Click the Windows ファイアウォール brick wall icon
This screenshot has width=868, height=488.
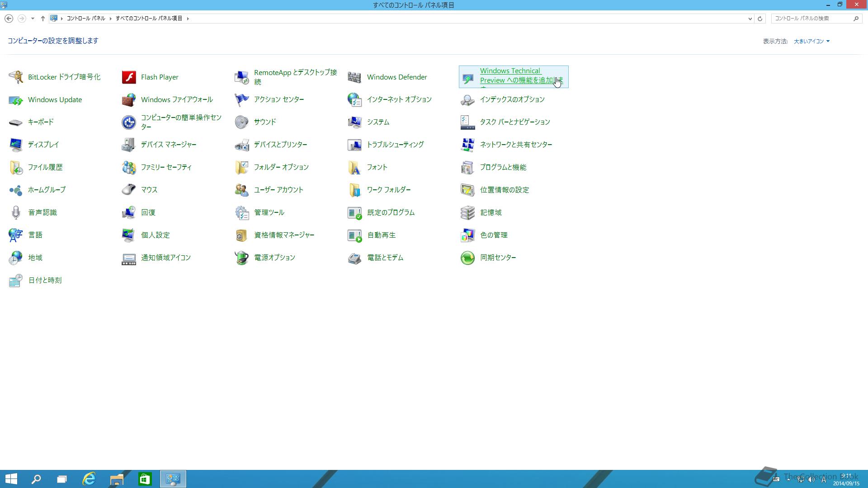[x=129, y=99]
